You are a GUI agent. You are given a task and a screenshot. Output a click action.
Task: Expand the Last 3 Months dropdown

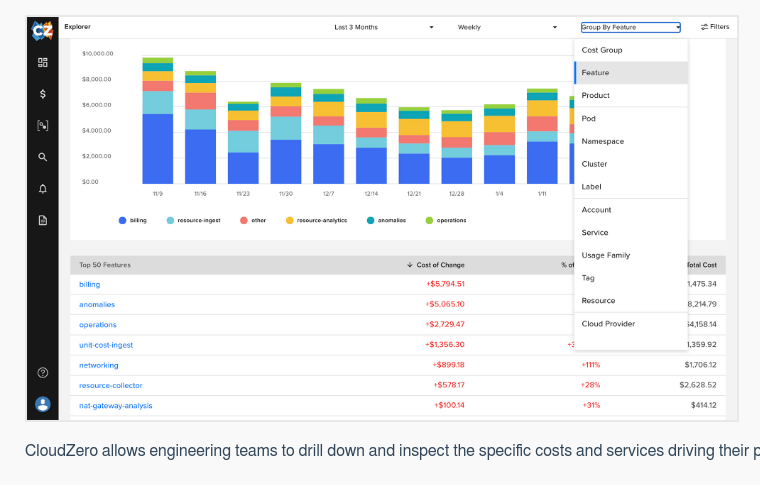(384, 27)
